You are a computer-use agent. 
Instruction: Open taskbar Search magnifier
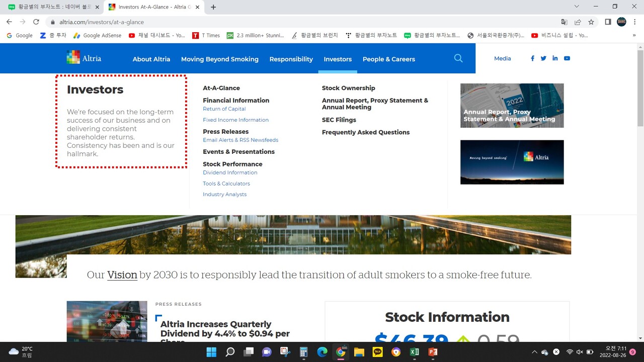[230, 352]
